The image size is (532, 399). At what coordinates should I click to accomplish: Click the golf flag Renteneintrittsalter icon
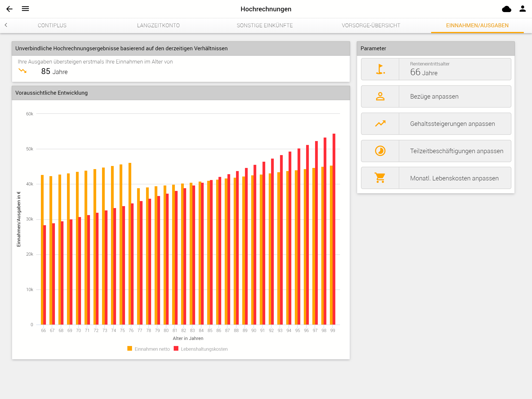click(x=380, y=69)
